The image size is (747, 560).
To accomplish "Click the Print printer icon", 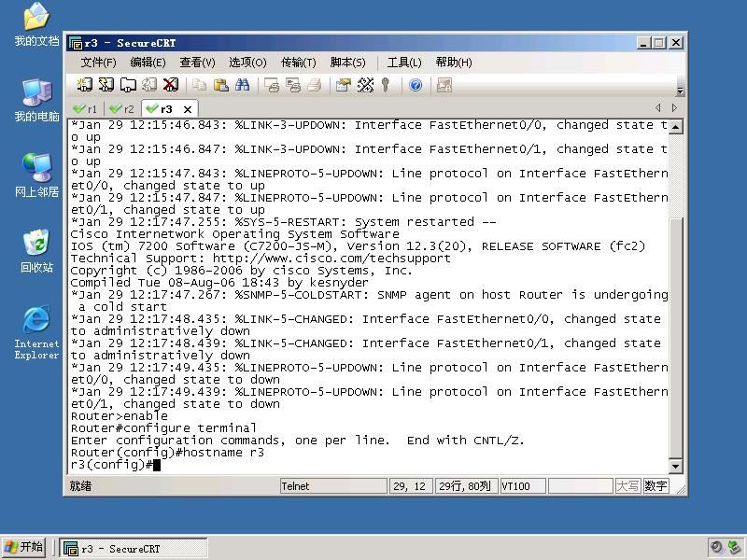I will (x=315, y=85).
